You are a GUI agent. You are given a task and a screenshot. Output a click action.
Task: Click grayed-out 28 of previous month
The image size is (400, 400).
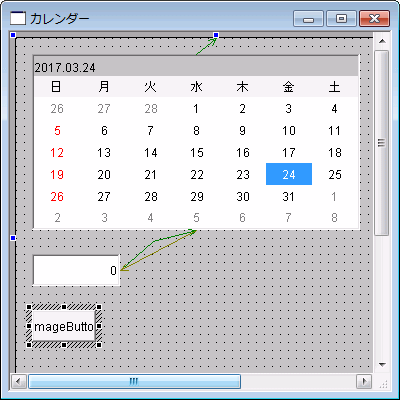click(150, 109)
